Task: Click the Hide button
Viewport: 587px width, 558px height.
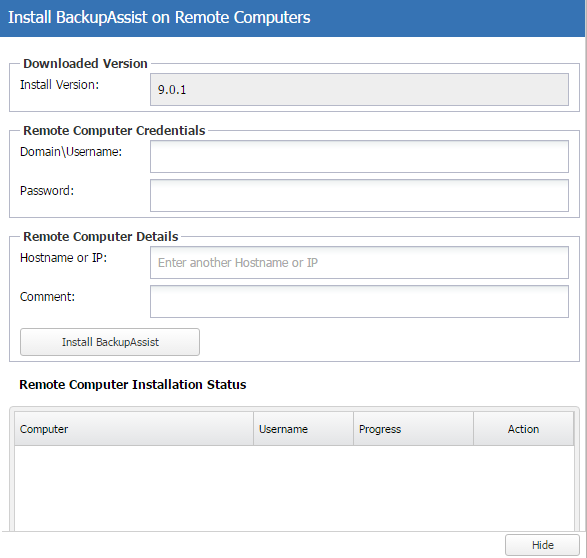Action: [542, 545]
